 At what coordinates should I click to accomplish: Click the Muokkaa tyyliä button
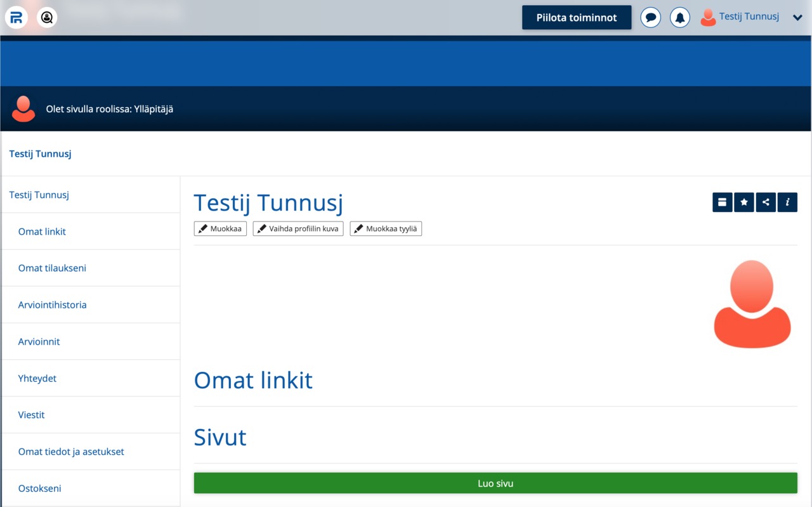386,228
